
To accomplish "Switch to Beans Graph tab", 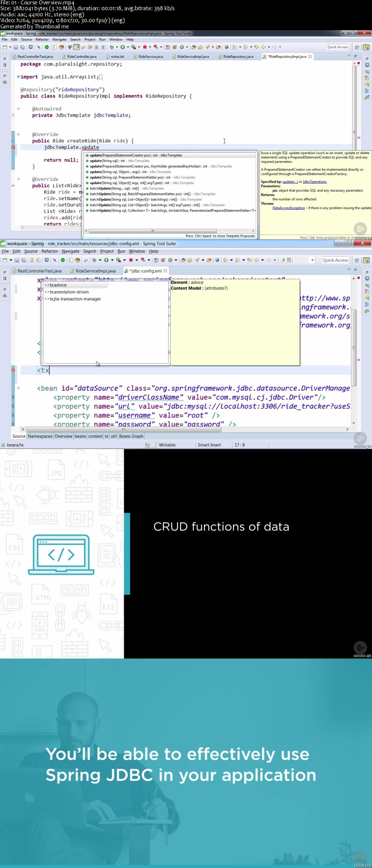I will coord(131,436).
